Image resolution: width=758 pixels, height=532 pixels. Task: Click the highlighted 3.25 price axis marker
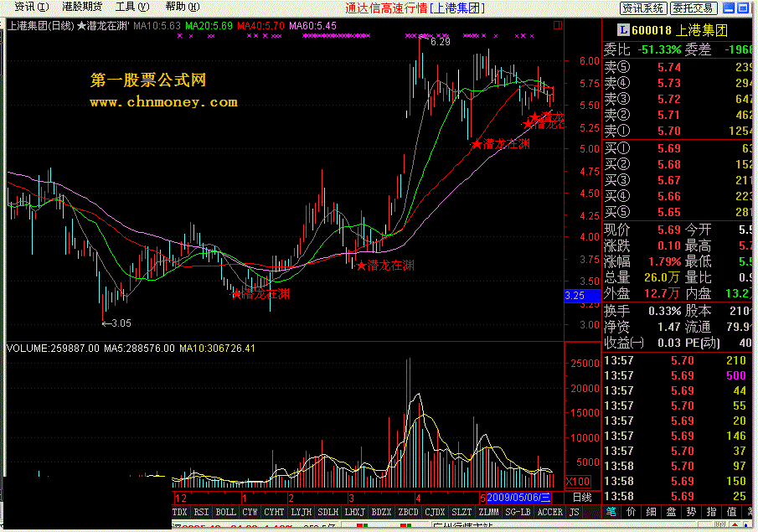582,296
